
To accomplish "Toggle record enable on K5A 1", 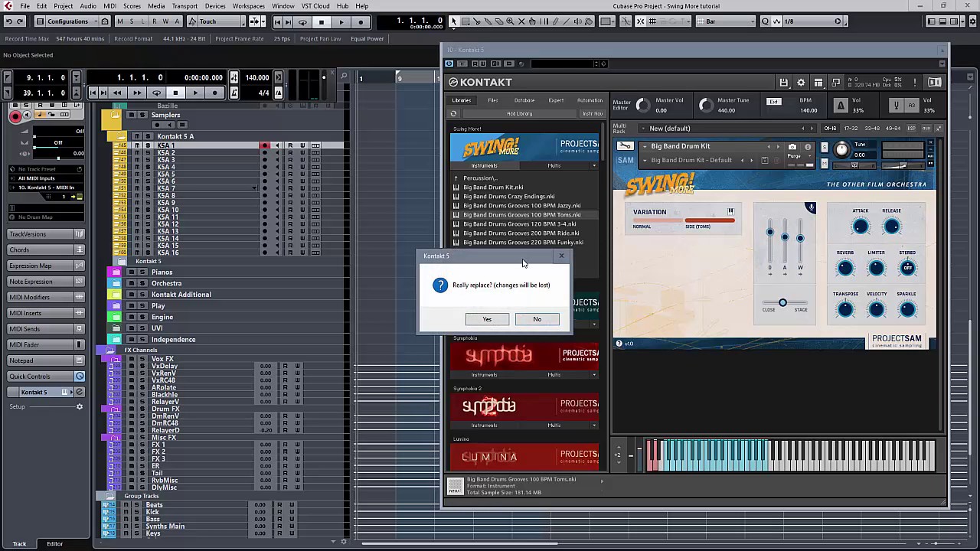I will (264, 145).
